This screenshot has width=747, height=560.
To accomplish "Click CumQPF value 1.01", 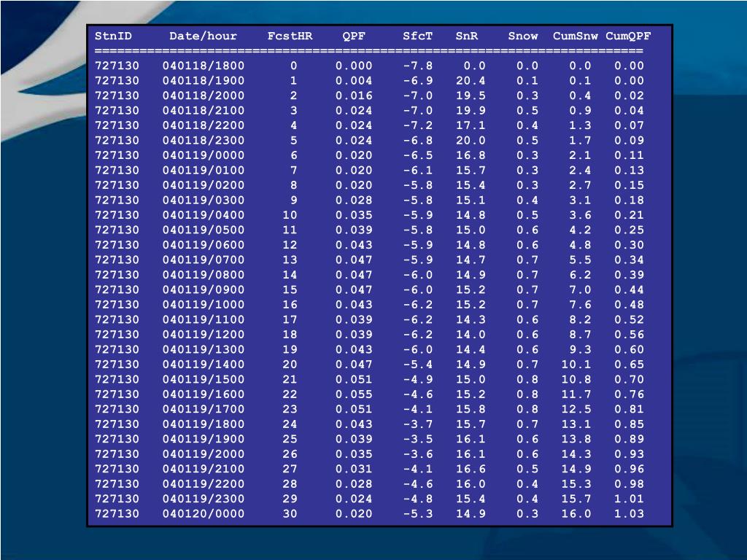I will point(629,499).
